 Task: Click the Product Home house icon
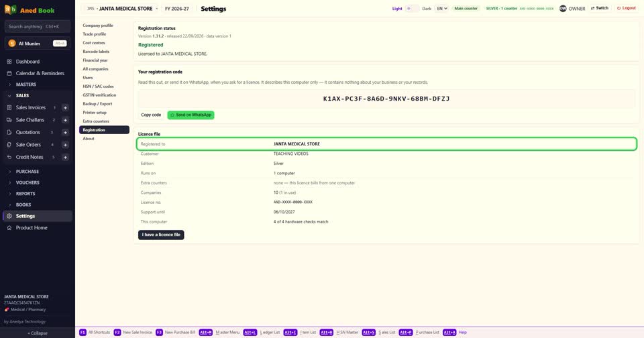[9, 227]
